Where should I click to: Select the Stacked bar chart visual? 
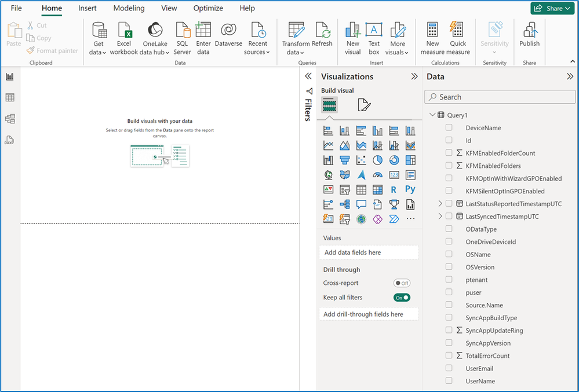pyautogui.click(x=328, y=130)
